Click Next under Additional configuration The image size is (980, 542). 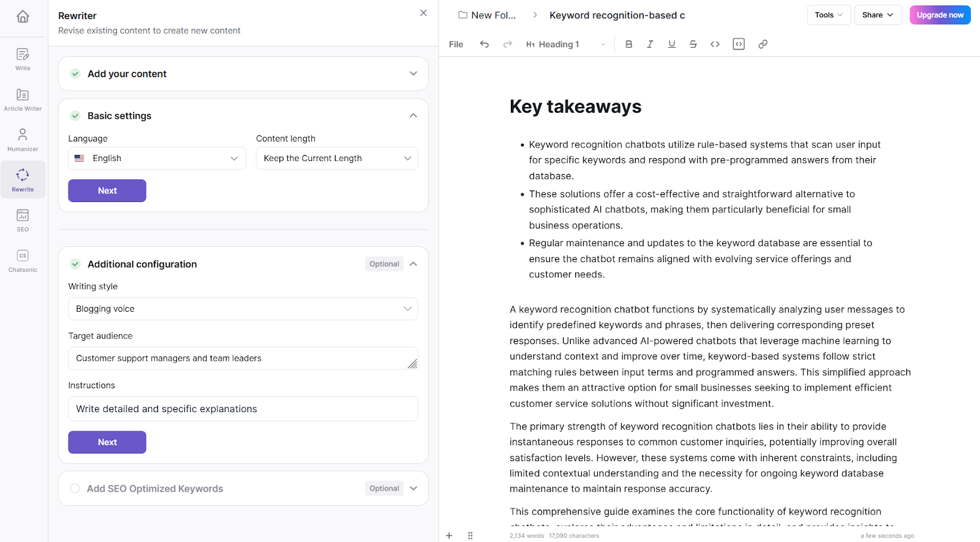click(107, 442)
